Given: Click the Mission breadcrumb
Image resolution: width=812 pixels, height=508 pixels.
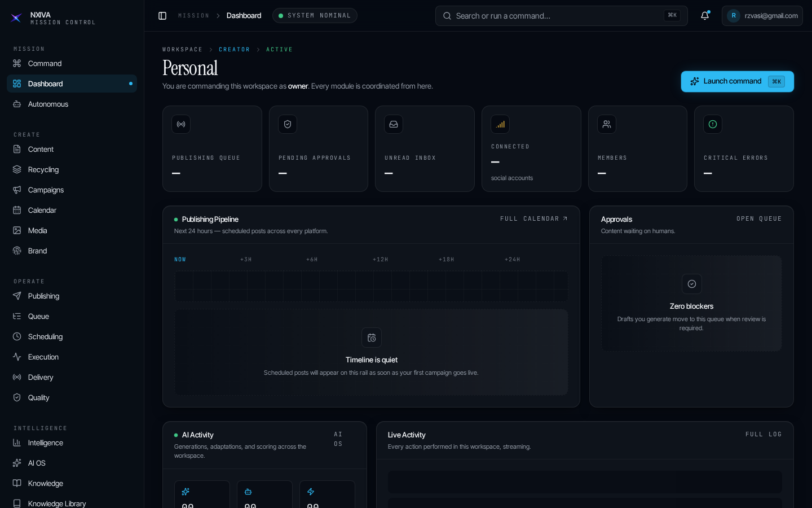Looking at the screenshot, I should (x=193, y=16).
